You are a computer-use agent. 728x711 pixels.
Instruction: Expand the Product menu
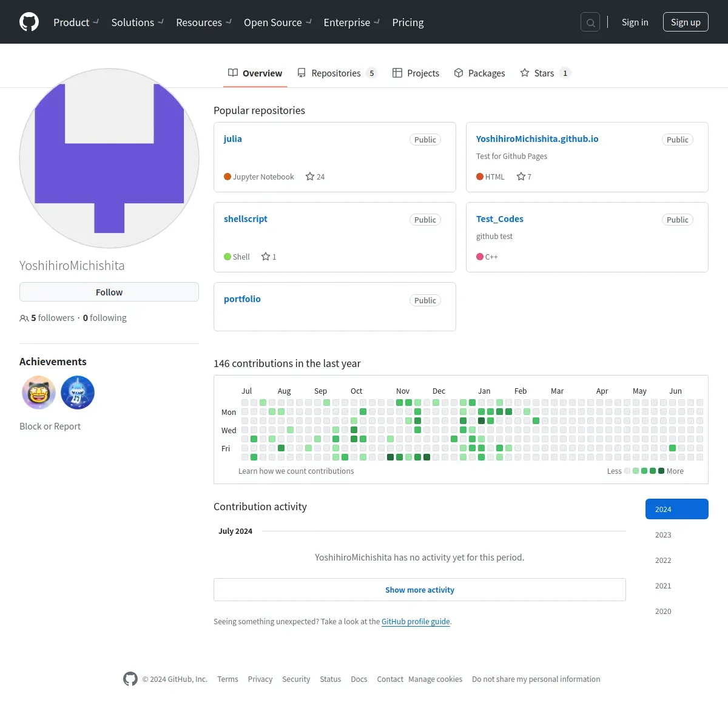pos(76,22)
